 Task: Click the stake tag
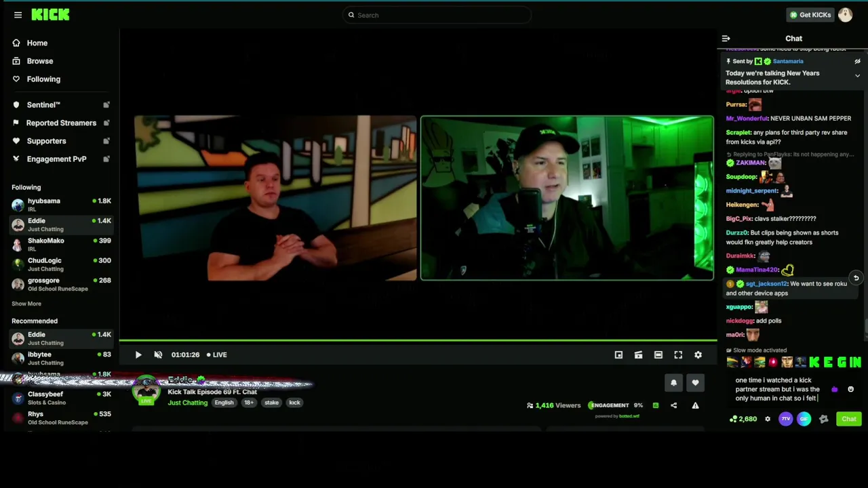271,403
